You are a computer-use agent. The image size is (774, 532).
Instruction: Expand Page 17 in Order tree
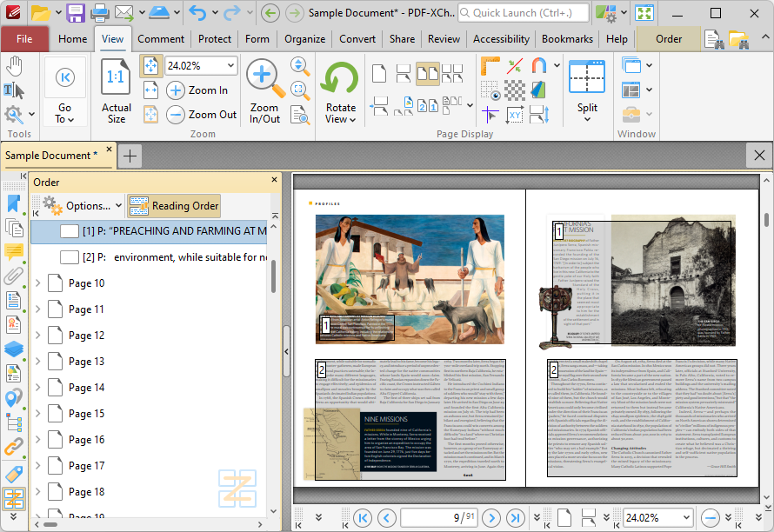tap(38, 465)
